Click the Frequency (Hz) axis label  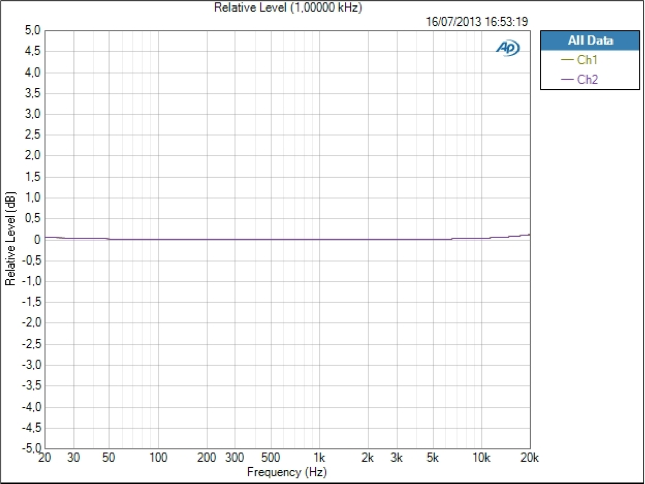(x=287, y=472)
